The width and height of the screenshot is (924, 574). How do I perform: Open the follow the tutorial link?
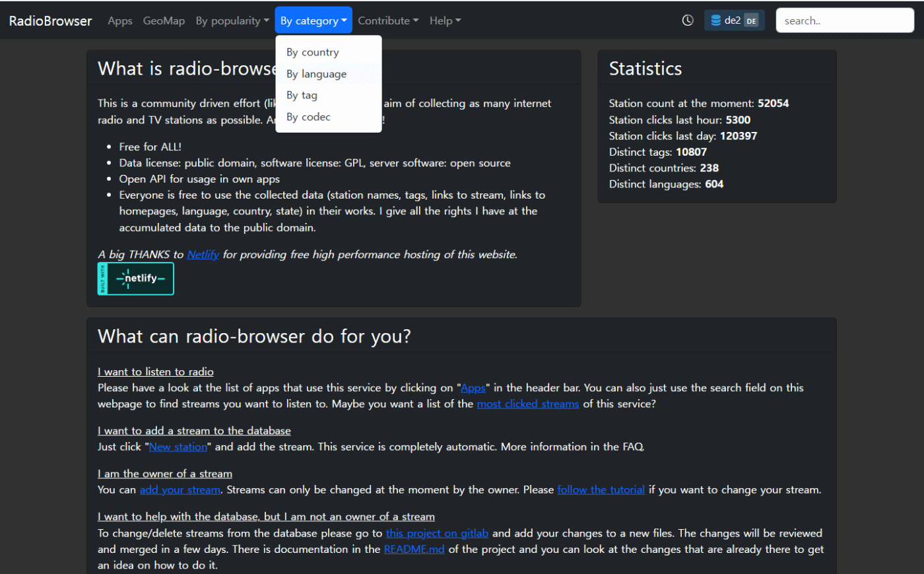point(601,490)
